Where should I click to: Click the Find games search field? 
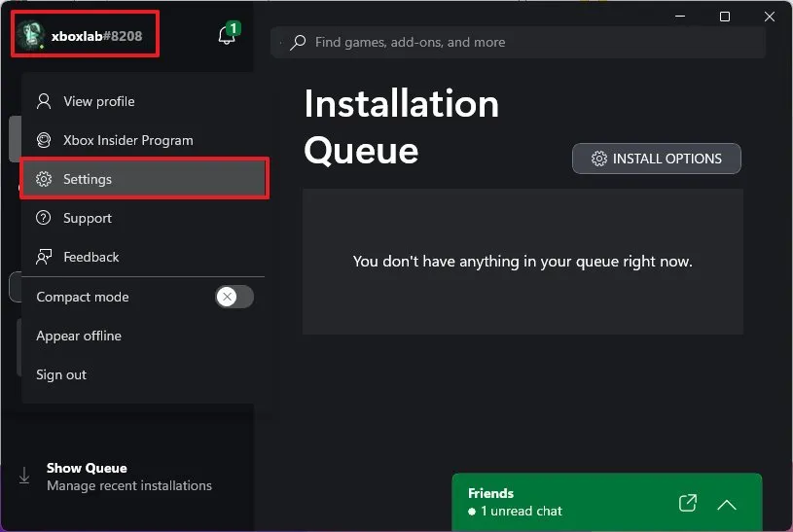pos(525,43)
